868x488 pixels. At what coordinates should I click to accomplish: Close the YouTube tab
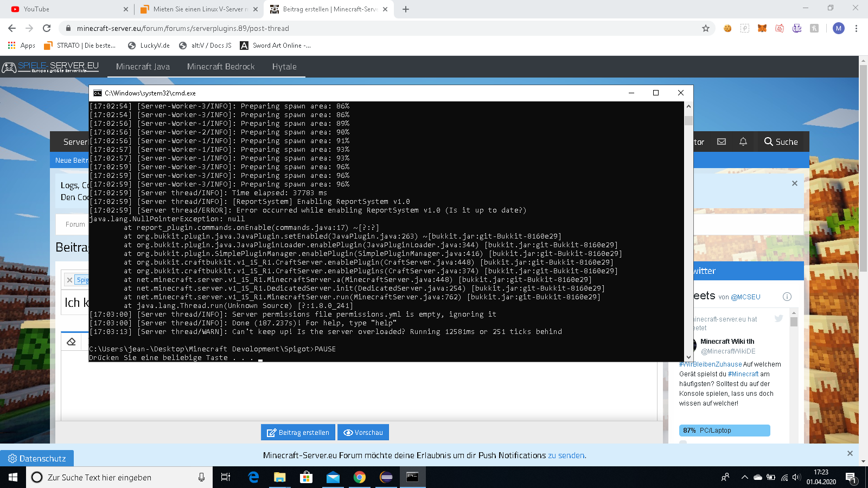[x=125, y=9]
